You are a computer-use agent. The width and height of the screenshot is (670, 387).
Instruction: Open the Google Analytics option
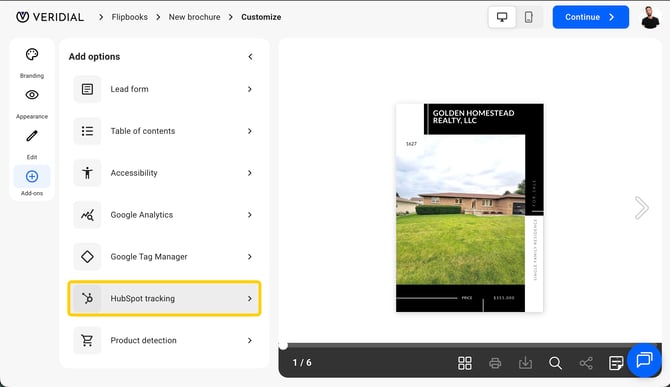pyautogui.click(x=164, y=215)
